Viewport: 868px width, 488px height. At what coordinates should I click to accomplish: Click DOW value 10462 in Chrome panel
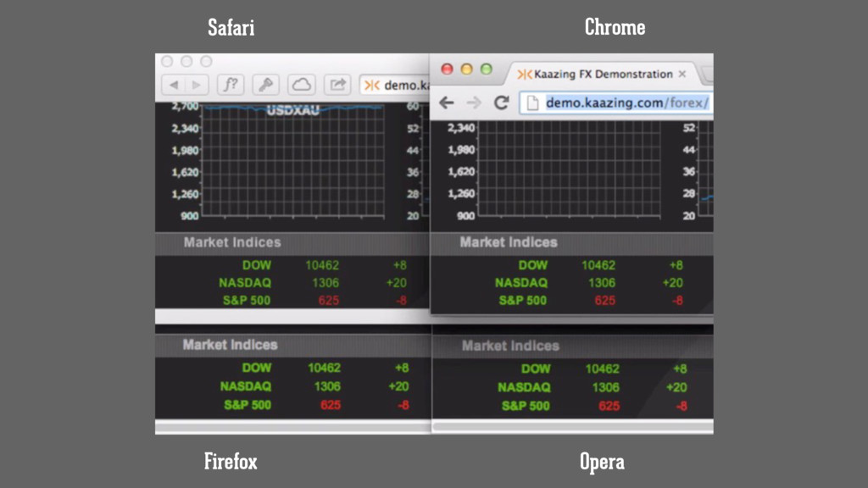598,265
